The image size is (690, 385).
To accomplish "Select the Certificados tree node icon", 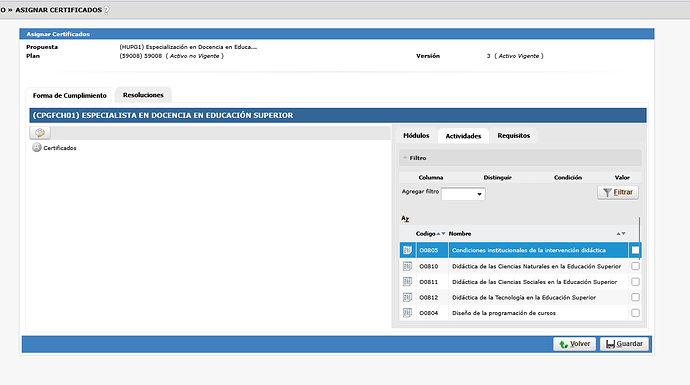I will pos(37,147).
